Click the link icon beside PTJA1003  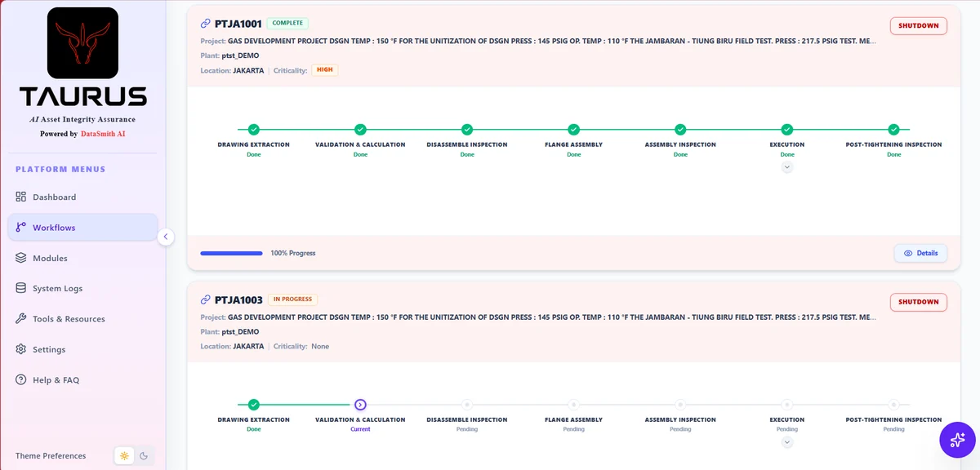[205, 299]
